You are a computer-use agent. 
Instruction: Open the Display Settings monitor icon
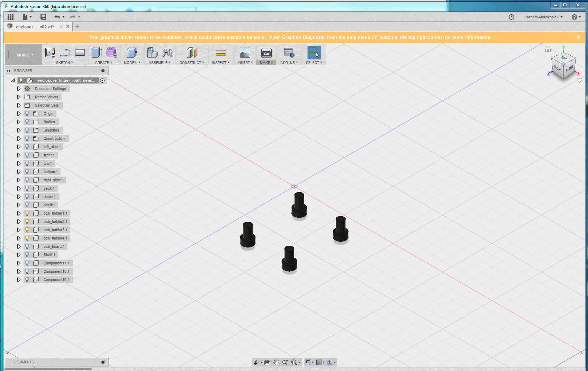(308, 362)
